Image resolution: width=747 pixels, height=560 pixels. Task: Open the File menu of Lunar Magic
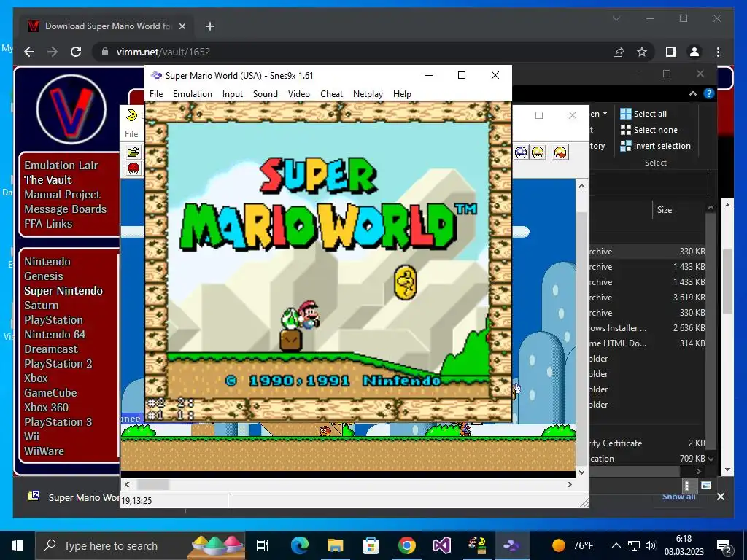point(131,134)
